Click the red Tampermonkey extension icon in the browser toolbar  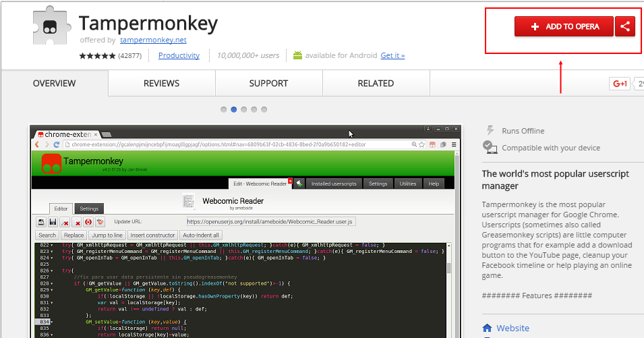(x=432, y=144)
